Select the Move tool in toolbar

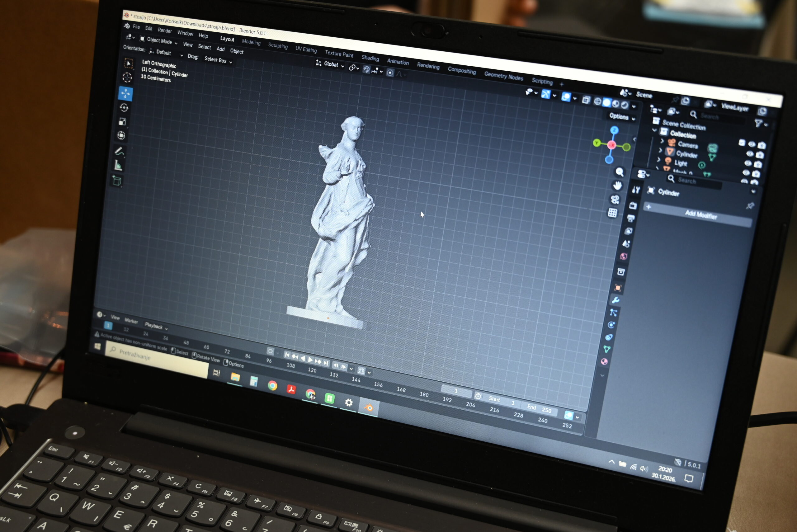coord(125,93)
